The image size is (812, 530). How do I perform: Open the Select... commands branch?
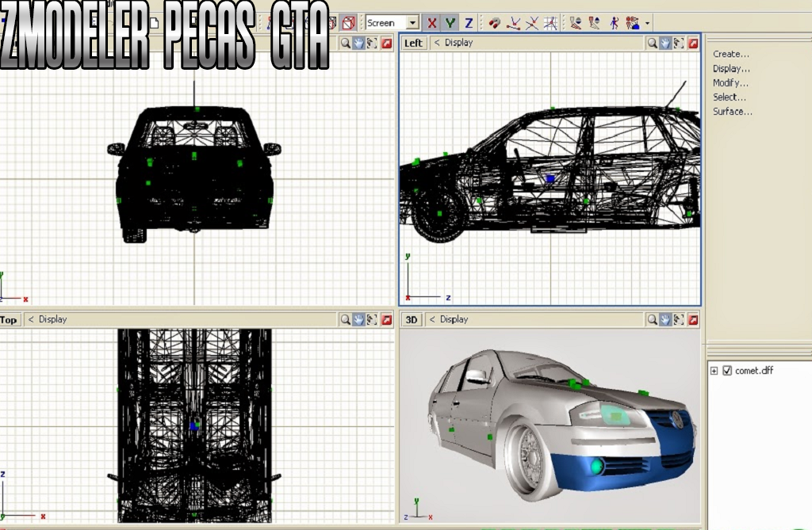(730, 97)
